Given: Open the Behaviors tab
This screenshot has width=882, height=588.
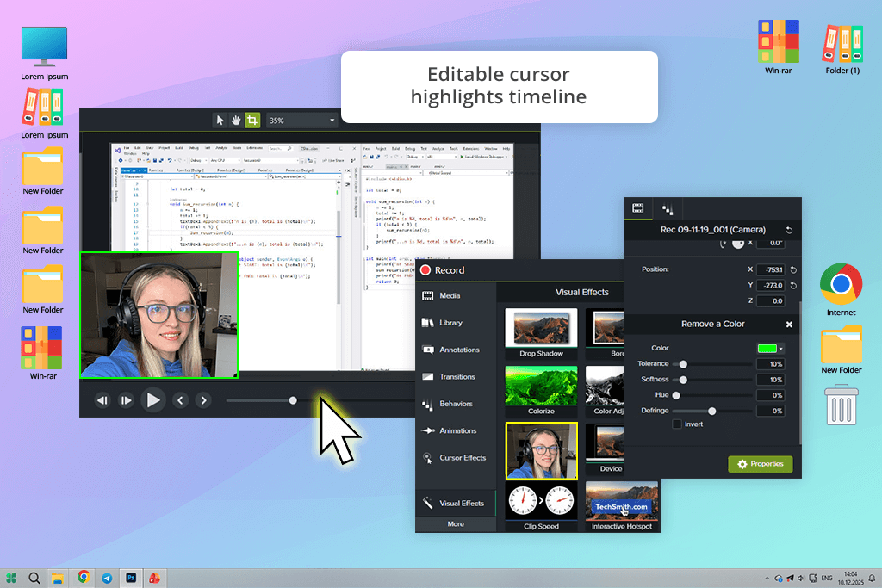Looking at the screenshot, I should 448,404.
